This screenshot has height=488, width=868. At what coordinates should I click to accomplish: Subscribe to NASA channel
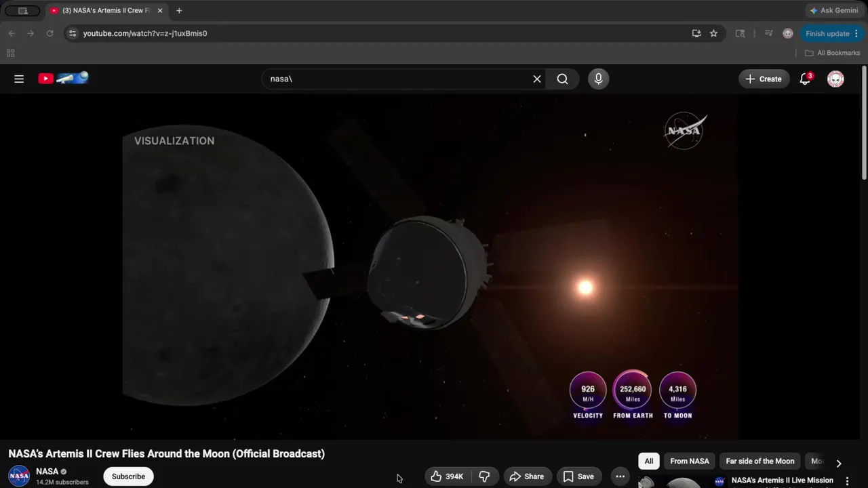(128, 476)
